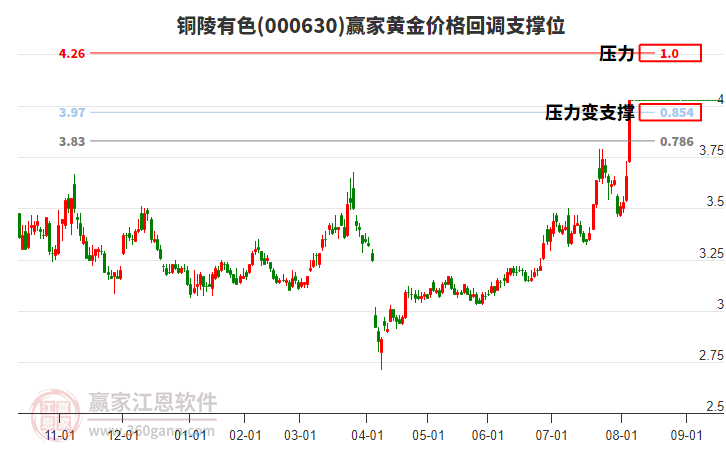
Task: Click the 07-01 date axis label
Action: tap(551, 435)
